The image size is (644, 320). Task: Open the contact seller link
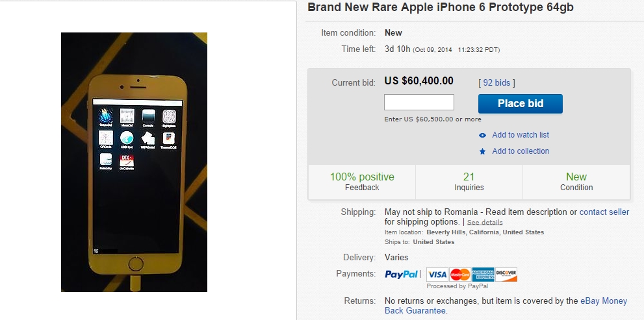(x=604, y=212)
